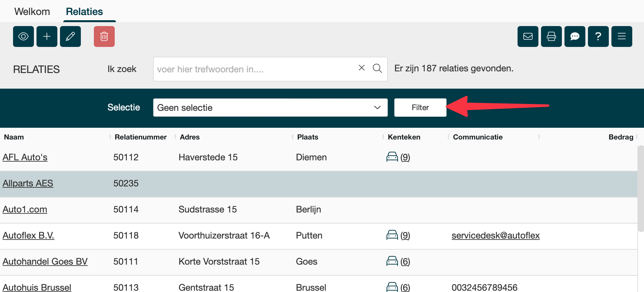
Task: Click the magnifying glass search icon
Action: point(377,68)
